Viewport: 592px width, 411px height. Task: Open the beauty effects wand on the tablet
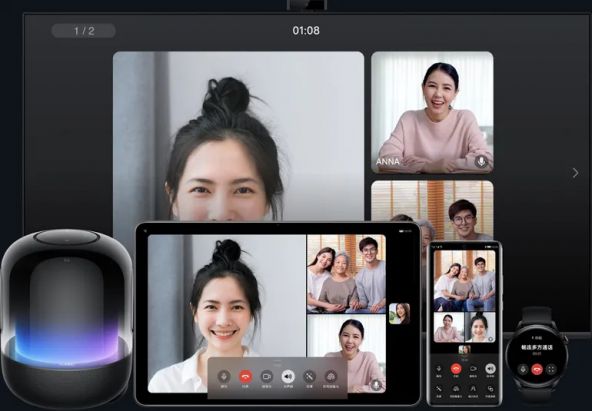pos(310,376)
